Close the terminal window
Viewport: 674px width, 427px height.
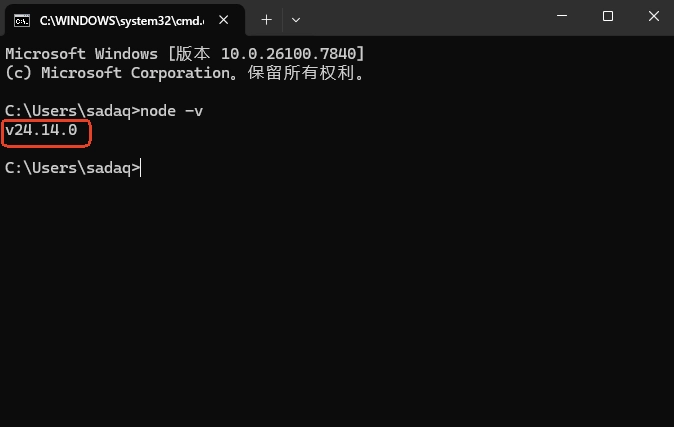pyautogui.click(x=652, y=16)
